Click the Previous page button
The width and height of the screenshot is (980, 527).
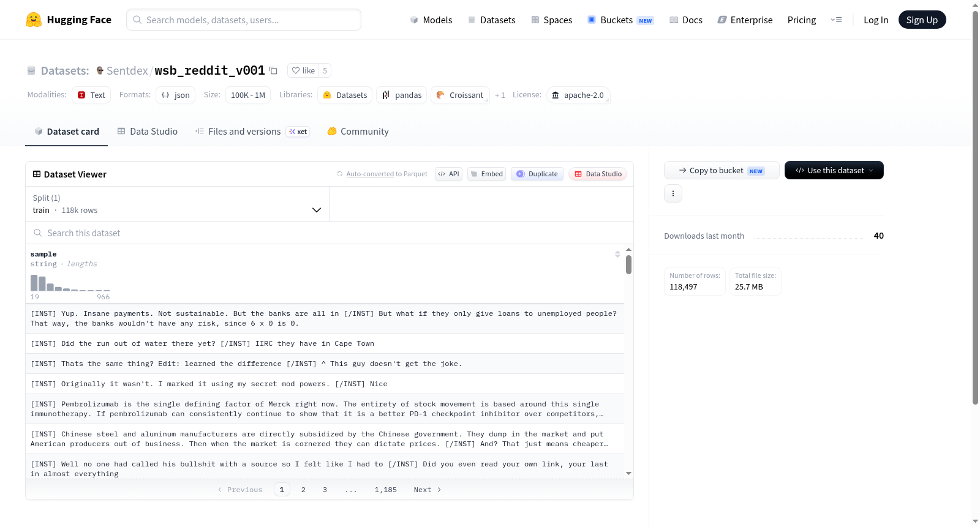click(x=240, y=490)
